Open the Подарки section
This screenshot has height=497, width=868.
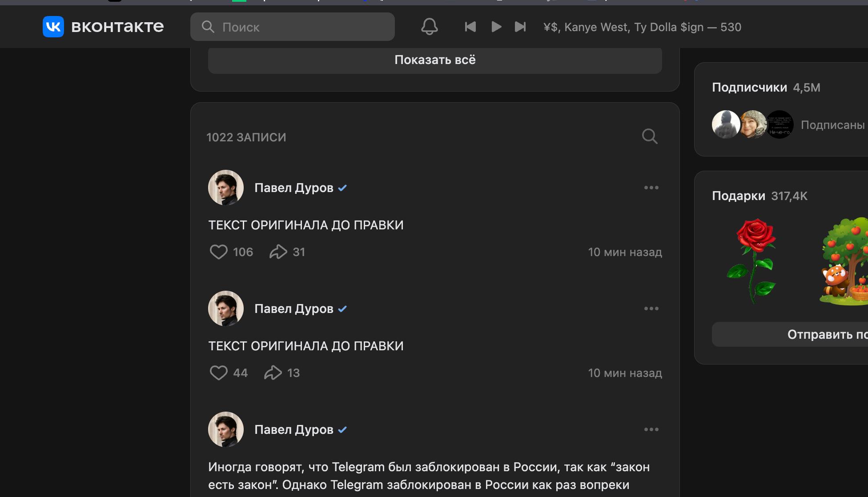(x=739, y=196)
